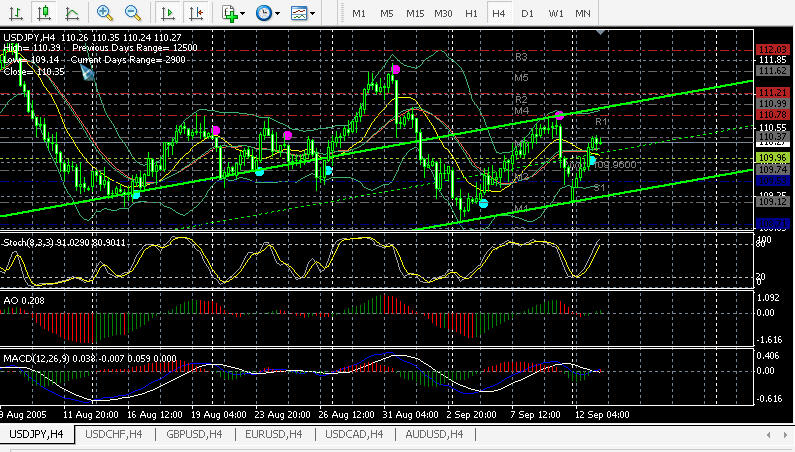Set timeframe to M15

coord(415,13)
